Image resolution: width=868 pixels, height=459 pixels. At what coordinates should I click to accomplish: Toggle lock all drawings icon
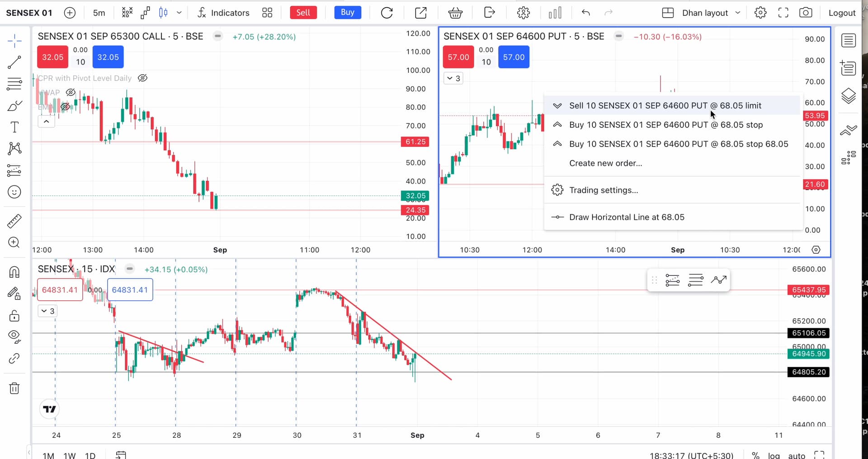[14, 315]
